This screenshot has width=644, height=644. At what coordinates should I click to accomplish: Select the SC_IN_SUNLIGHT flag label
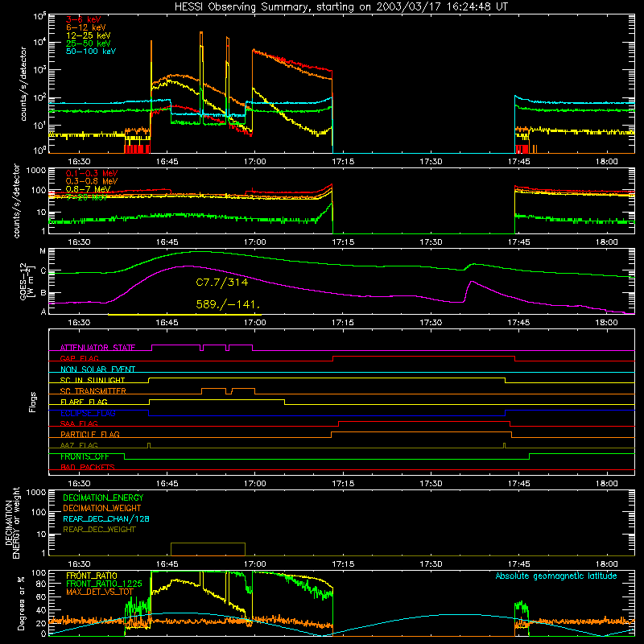point(93,380)
